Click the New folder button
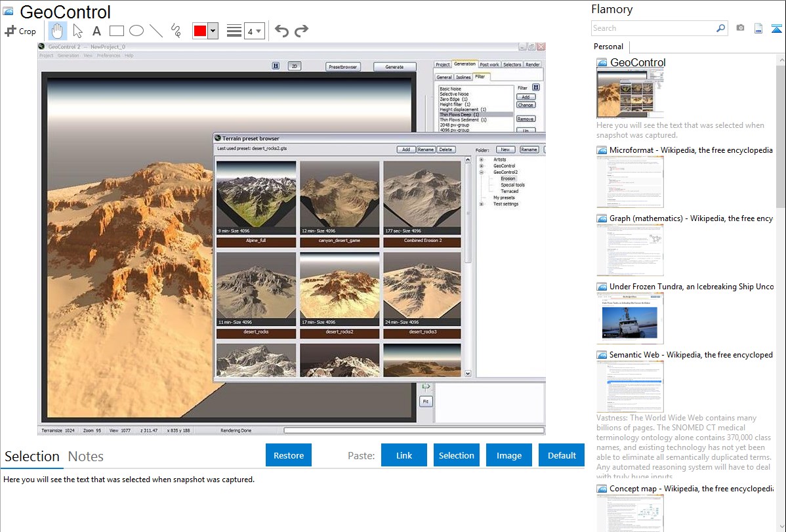Image resolution: width=786 pixels, height=532 pixels. pos(505,150)
